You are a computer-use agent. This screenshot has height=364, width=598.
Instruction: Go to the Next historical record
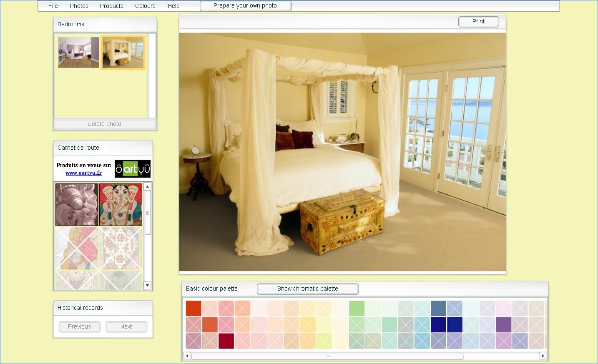126,326
